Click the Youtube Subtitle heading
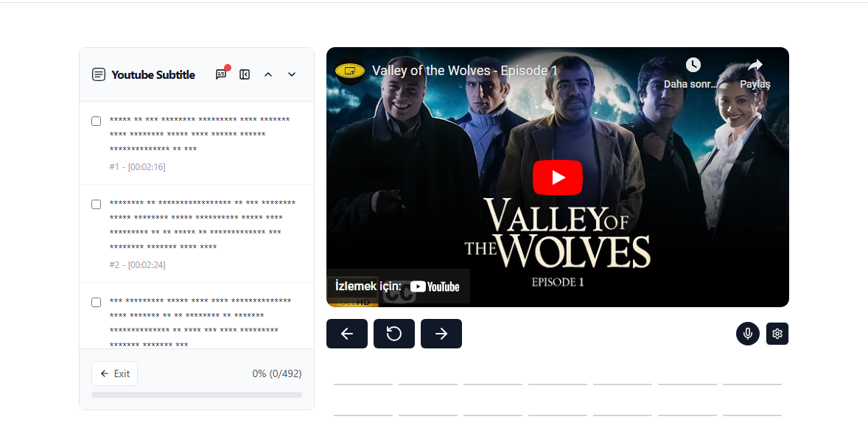868x439 pixels. click(153, 74)
